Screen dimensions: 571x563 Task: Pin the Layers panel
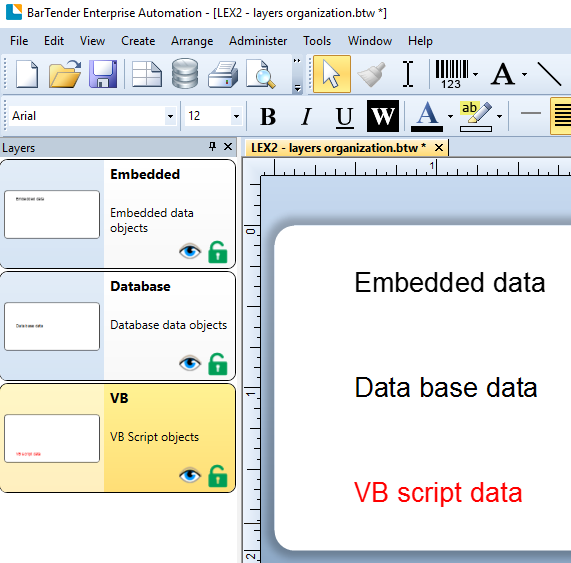click(212, 147)
